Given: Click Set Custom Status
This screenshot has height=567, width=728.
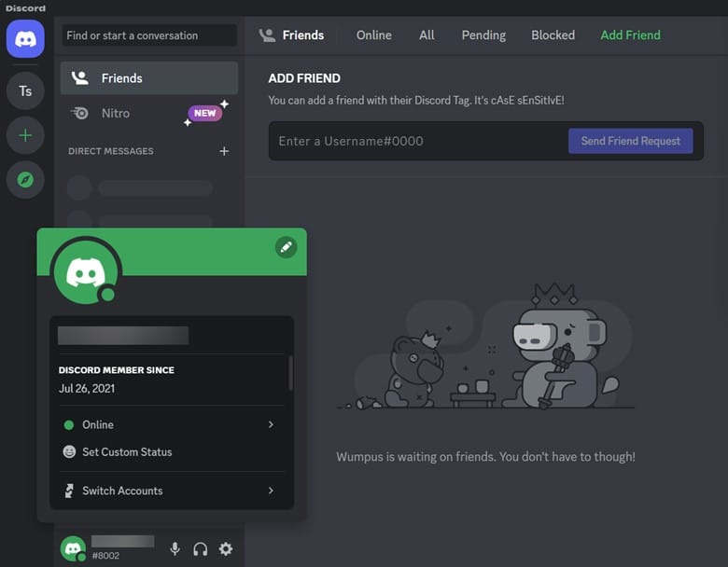Looking at the screenshot, I should click(172, 452).
